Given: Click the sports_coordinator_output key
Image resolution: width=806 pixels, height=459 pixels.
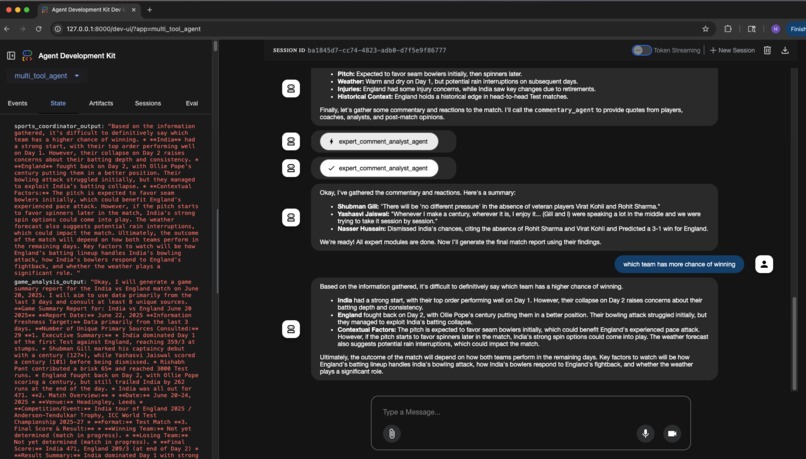Looking at the screenshot, I should [x=60, y=126].
